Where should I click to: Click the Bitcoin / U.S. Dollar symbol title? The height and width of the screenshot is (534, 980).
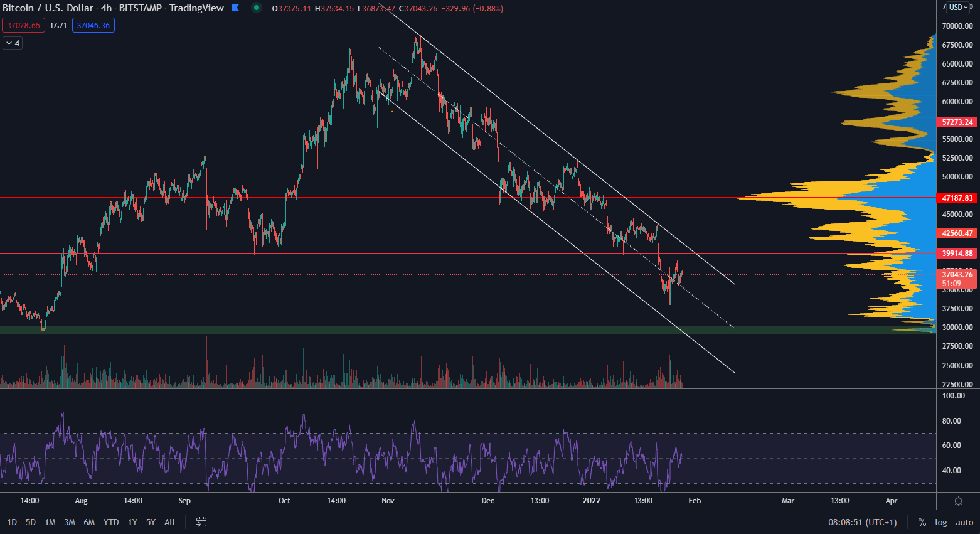point(48,8)
